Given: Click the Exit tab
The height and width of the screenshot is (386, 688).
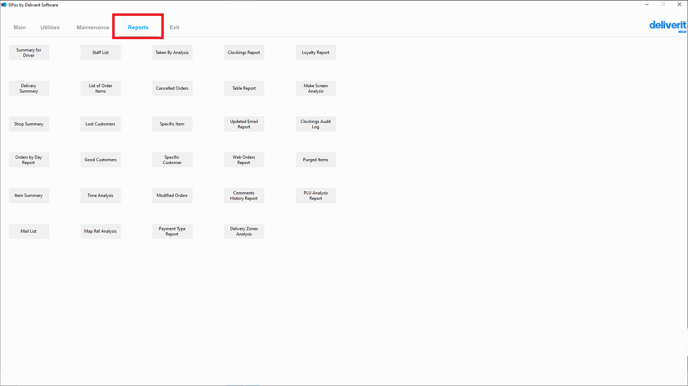Looking at the screenshot, I should (174, 27).
